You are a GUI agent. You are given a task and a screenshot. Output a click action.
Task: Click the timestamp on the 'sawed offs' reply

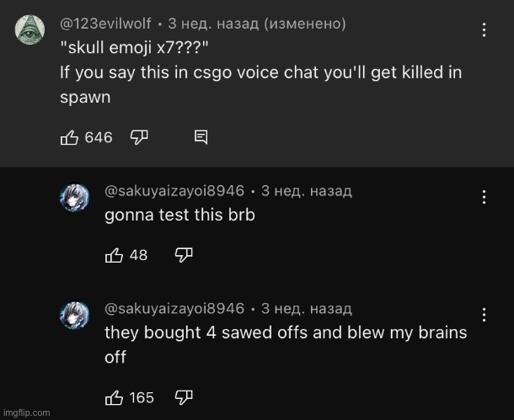tap(307, 309)
